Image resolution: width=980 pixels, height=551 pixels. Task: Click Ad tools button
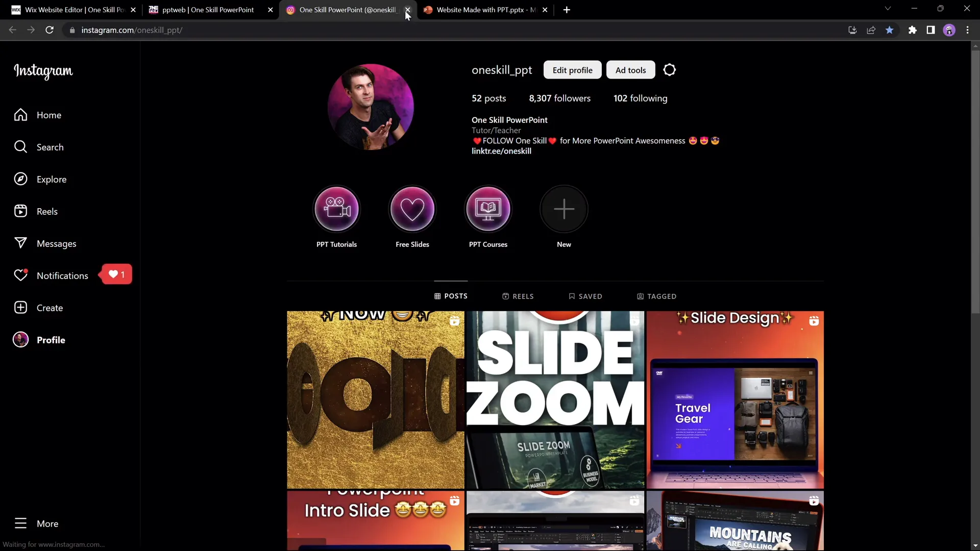[x=630, y=70]
